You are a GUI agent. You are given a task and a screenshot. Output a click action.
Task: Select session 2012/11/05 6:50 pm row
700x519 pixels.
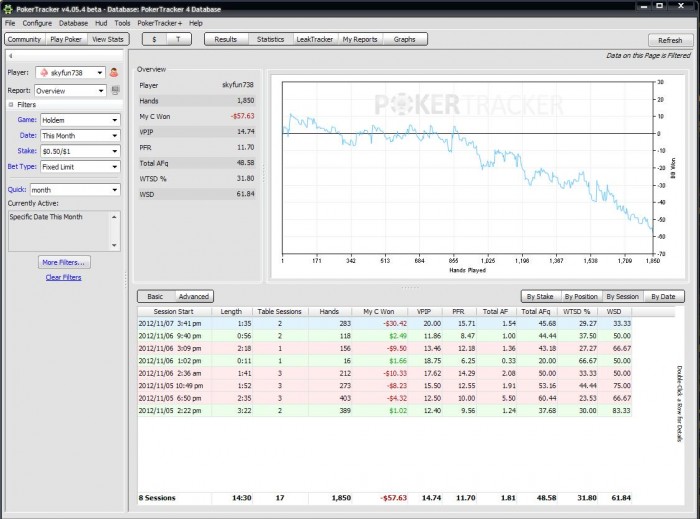click(384, 399)
